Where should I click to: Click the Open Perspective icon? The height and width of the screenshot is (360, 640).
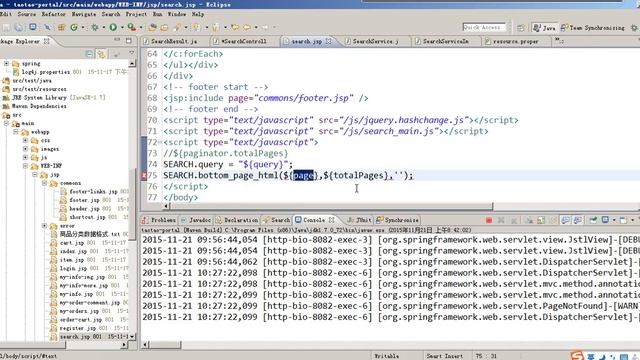[521, 28]
